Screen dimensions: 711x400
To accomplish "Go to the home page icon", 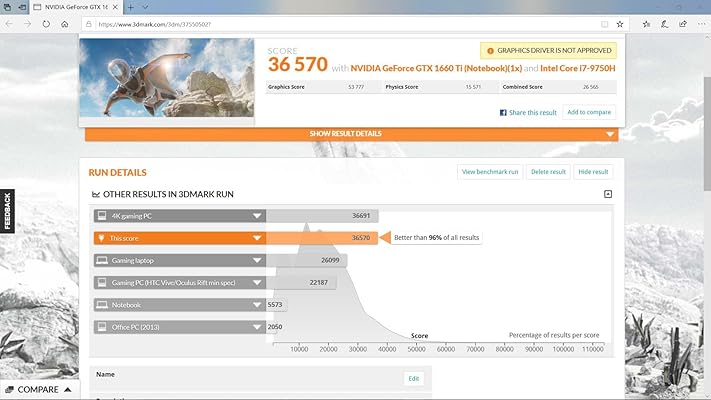I will [x=65, y=24].
